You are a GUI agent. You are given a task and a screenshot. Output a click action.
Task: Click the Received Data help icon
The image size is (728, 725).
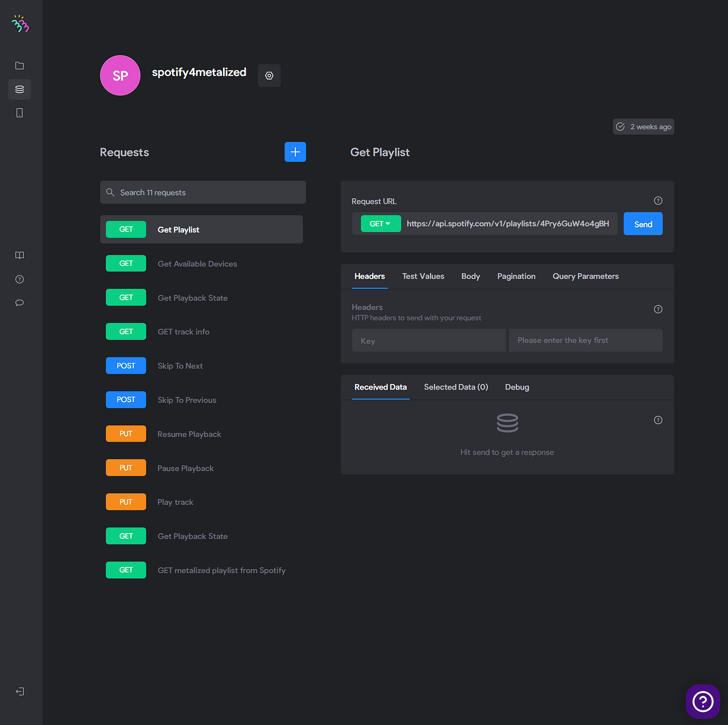coord(658,420)
